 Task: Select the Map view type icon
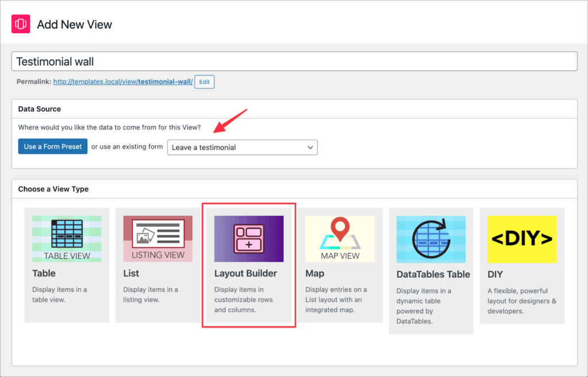coord(340,238)
